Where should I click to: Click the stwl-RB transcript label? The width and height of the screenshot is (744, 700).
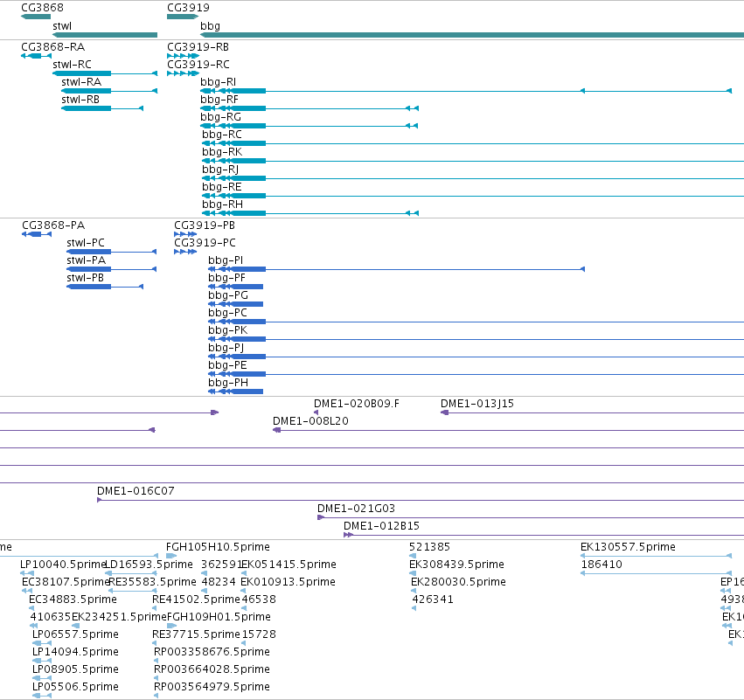[x=80, y=100]
